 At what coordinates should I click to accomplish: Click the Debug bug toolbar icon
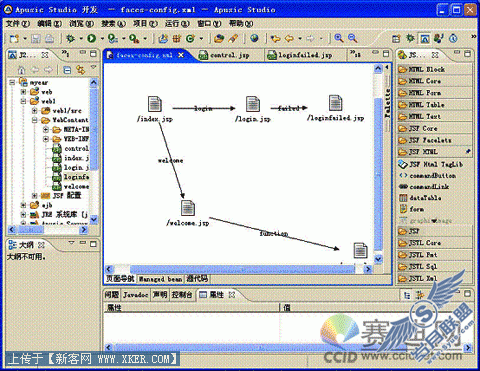[x=70, y=39]
